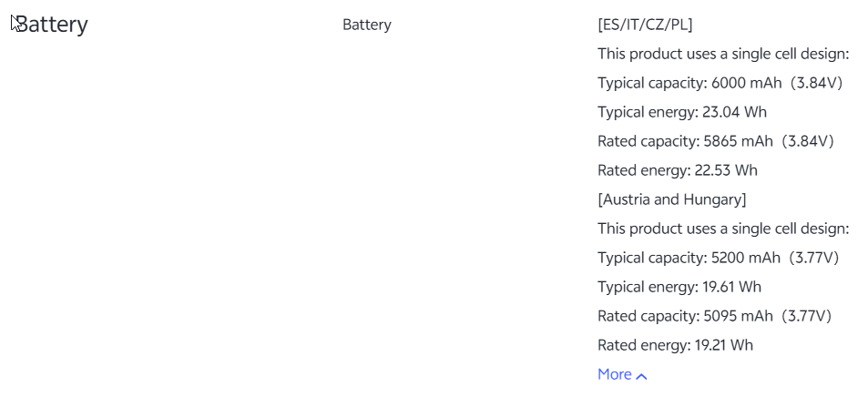This screenshot has height=397, width=868.
Task: Select the Rated capacity 5095 mAh line
Action: [685, 316]
